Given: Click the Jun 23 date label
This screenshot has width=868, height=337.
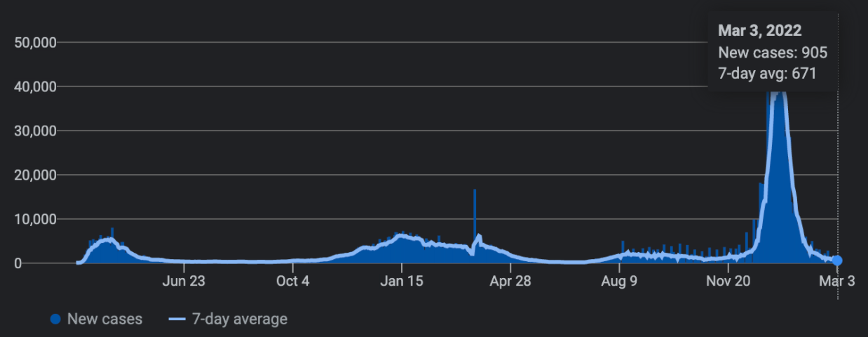Looking at the screenshot, I should (184, 282).
